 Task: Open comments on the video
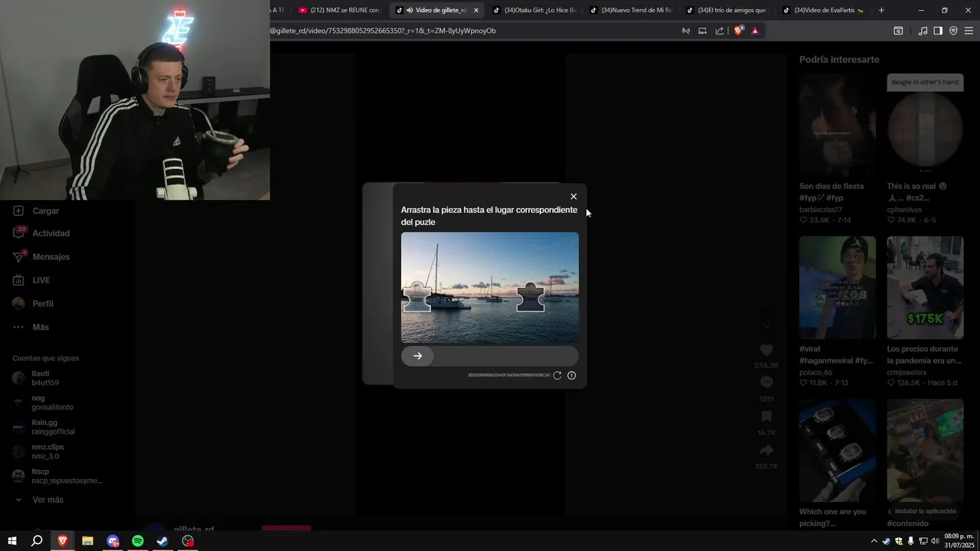[x=766, y=383]
